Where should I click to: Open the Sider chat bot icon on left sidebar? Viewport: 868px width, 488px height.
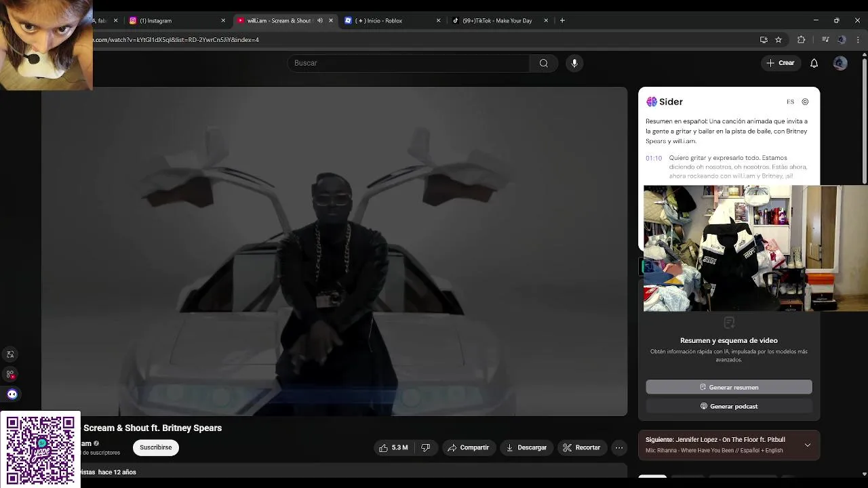[x=12, y=394]
